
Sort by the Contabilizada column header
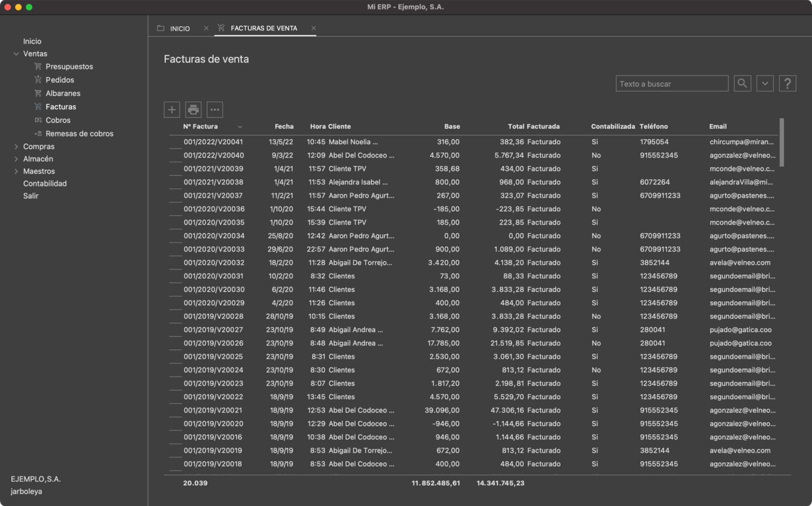coord(613,126)
